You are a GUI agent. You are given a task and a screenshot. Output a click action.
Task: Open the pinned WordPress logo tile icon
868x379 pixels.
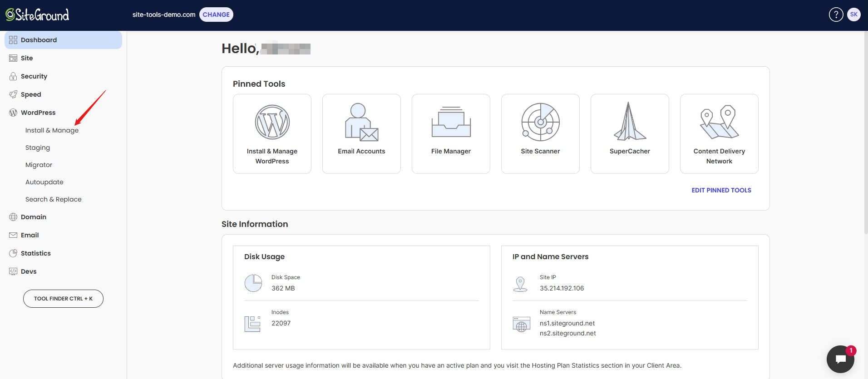pos(272,122)
